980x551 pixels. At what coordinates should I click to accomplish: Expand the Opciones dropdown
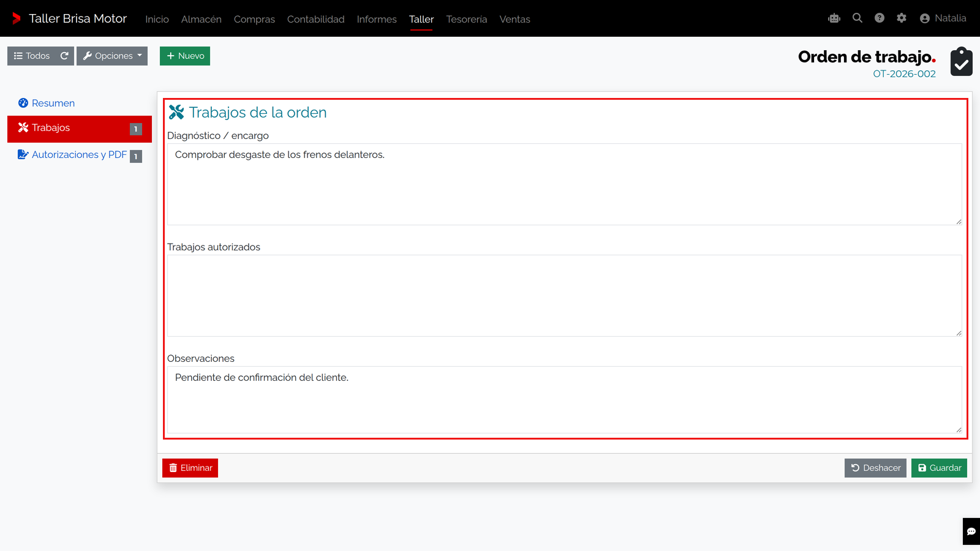pyautogui.click(x=112, y=56)
